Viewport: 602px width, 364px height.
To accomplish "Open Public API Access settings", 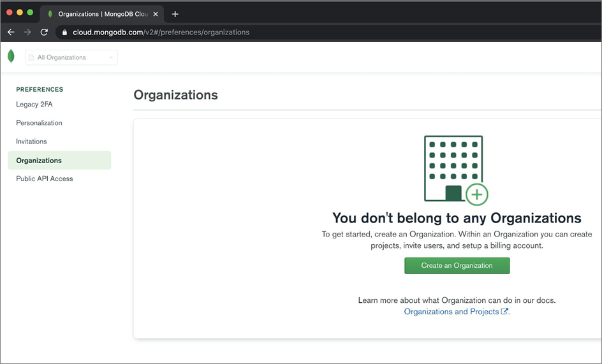I will (x=44, y=178).
